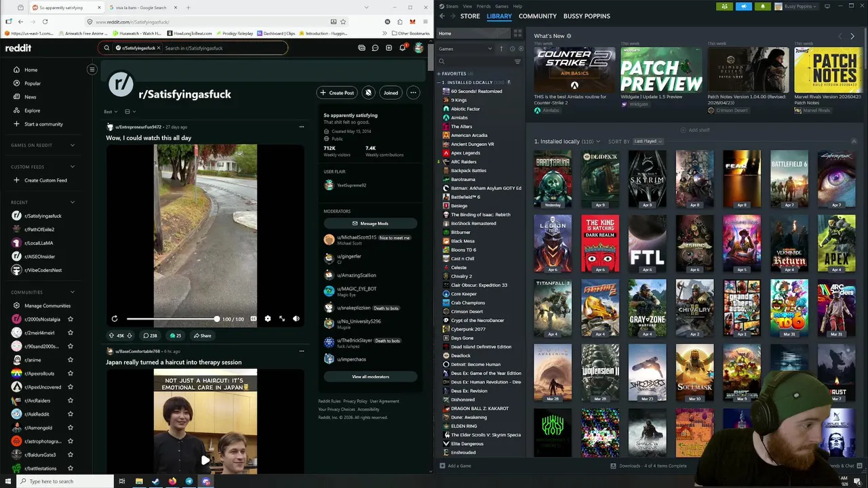Open Steam from Windows taskbar
The image size is (868, 488).
pyautogui.click(x=155, y=481)
